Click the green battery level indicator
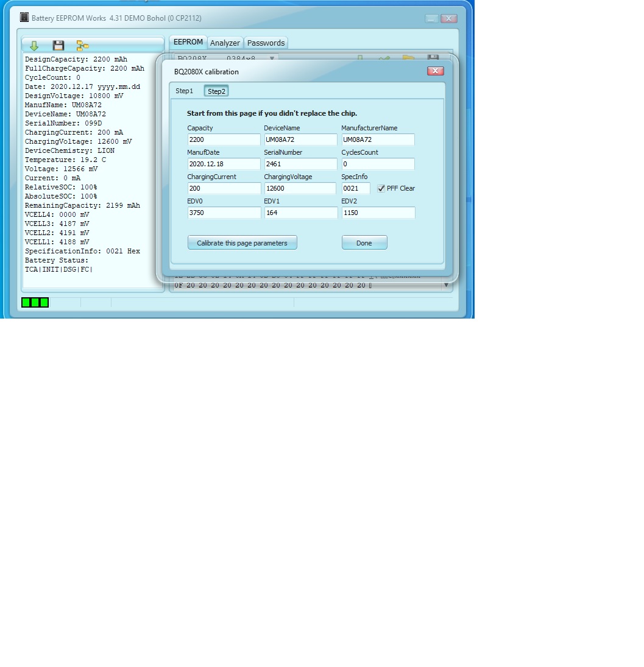Image resolution: width=644 pixels, height=667 pixels. [35, 303]
